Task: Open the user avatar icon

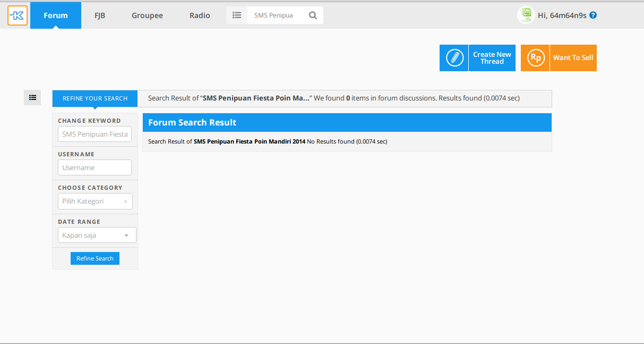Action: point(526,15)
